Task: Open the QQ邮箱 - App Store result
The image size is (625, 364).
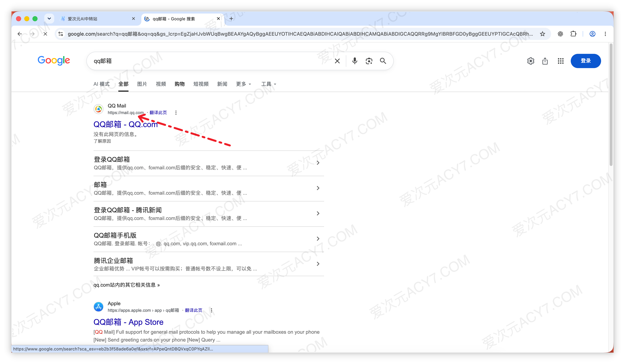Action: click(128, 322)
